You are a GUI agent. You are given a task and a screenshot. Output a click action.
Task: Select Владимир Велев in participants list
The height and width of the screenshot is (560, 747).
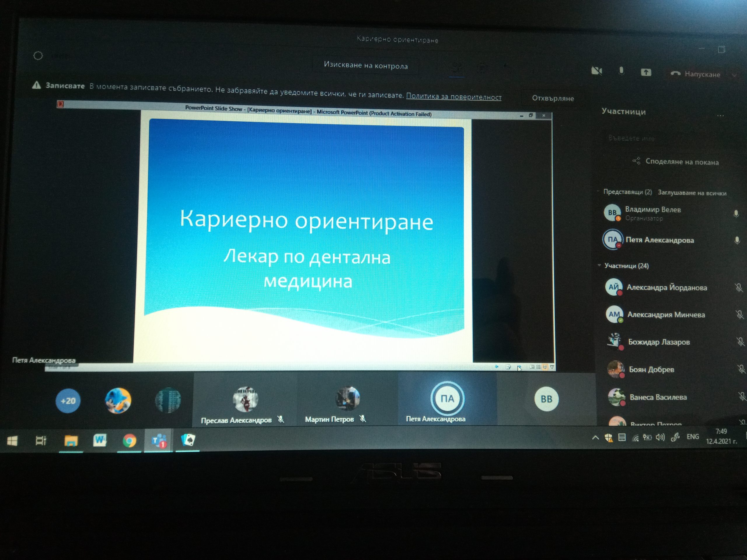click(652, 210)
